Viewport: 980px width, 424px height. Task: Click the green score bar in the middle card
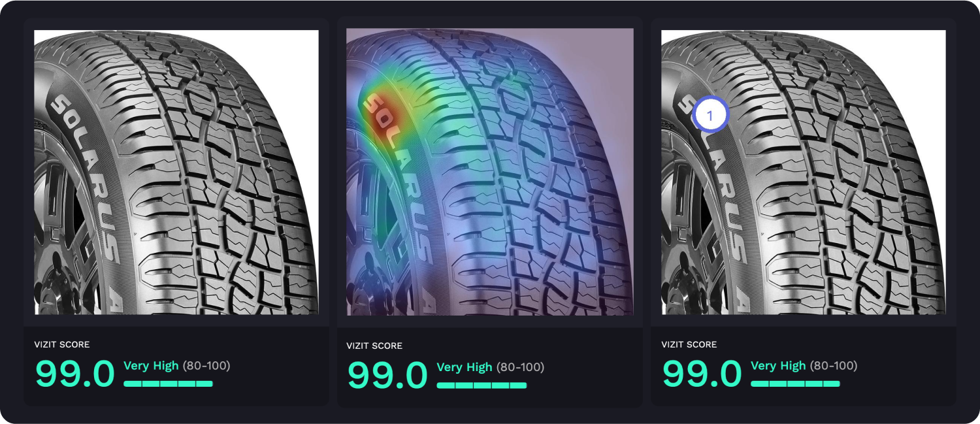tap(482, 385)
